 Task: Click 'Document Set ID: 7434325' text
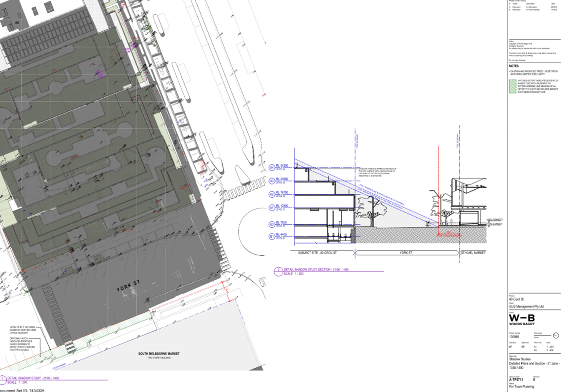22,390
